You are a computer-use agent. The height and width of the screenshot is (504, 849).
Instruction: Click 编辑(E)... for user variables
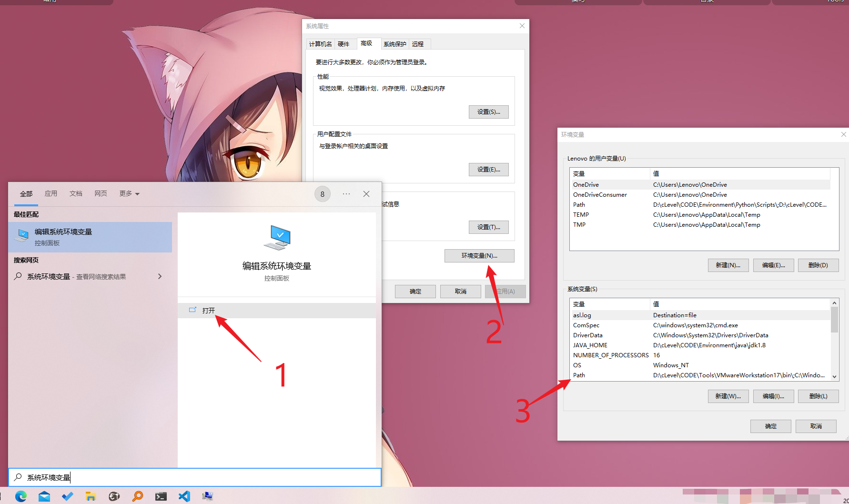tap(774, 265)
